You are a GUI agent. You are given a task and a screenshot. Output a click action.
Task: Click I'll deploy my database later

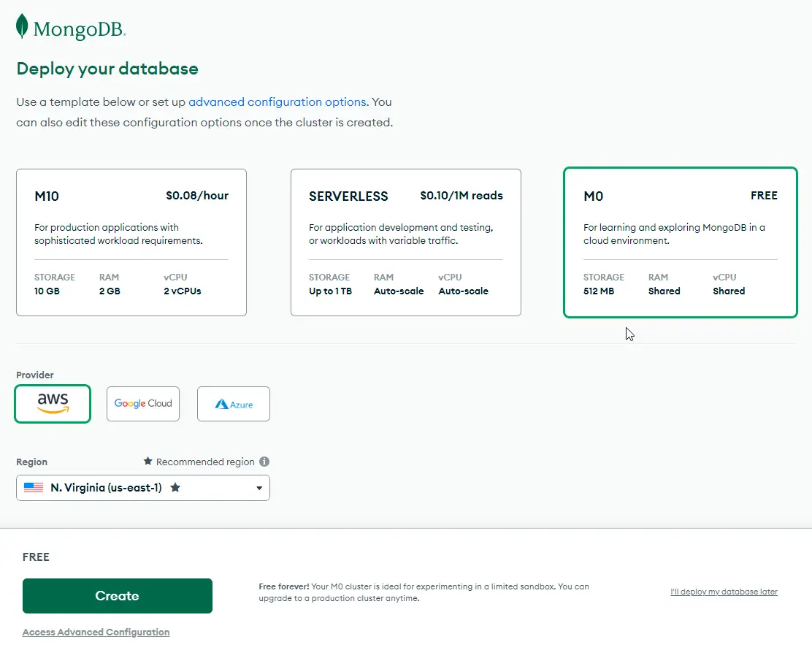724,592
